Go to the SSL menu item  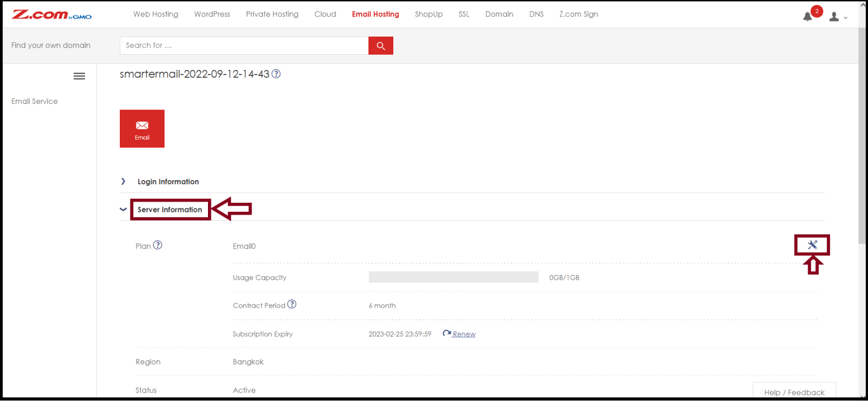464,14
